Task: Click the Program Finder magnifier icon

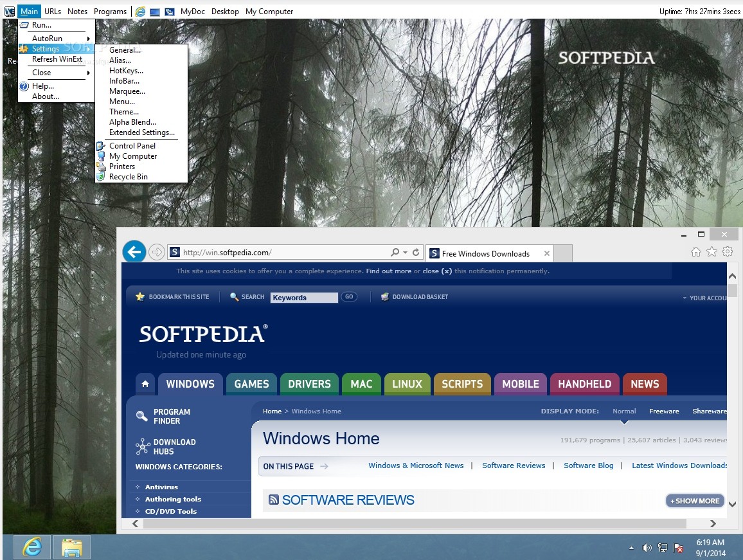Action: tap(141, 416)
